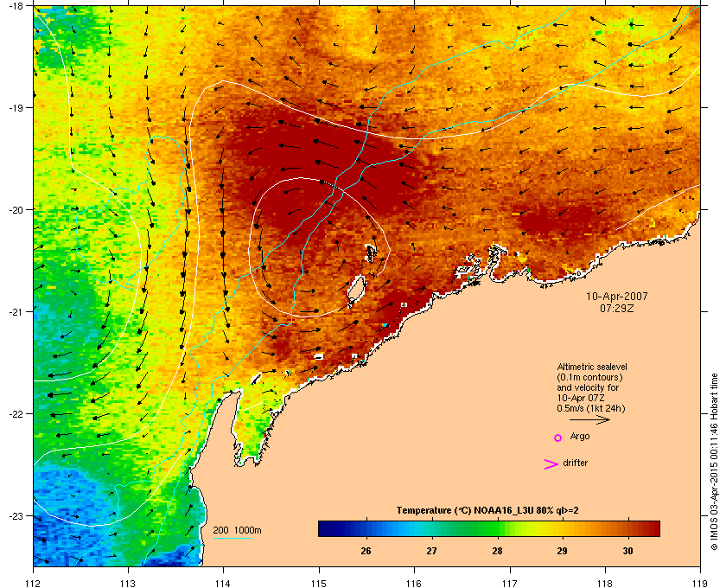Screen dimensions: 726x588
Task: Click longitude axis label "119"
Action: 700,583
